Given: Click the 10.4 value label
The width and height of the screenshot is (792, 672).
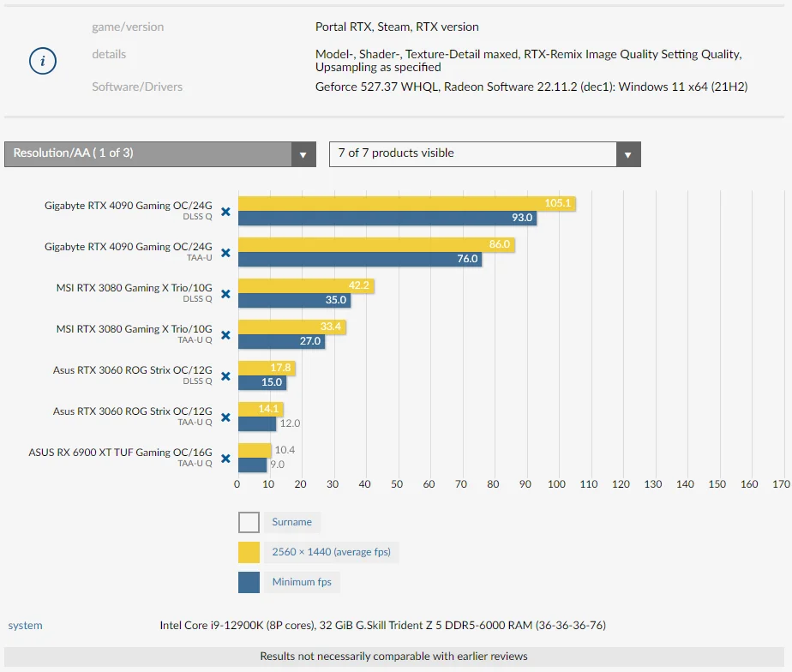Looking at the screenshot, I should coord(285,450).
